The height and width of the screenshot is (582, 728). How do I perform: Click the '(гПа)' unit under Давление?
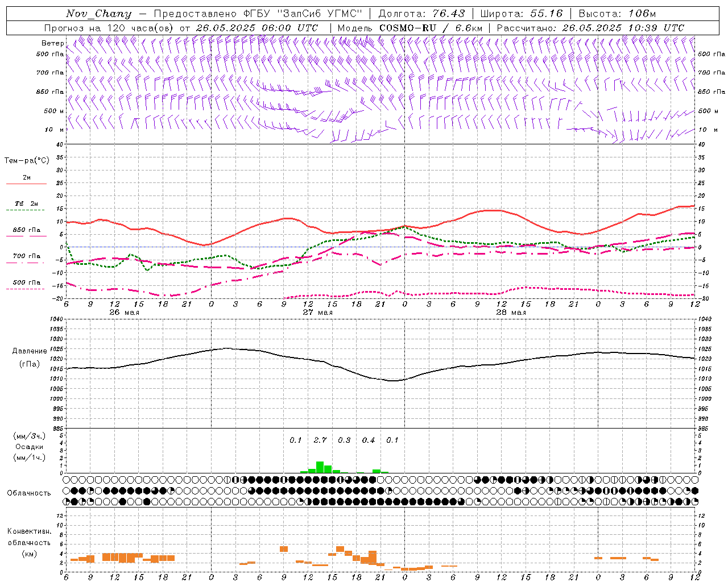click(29, 364)
